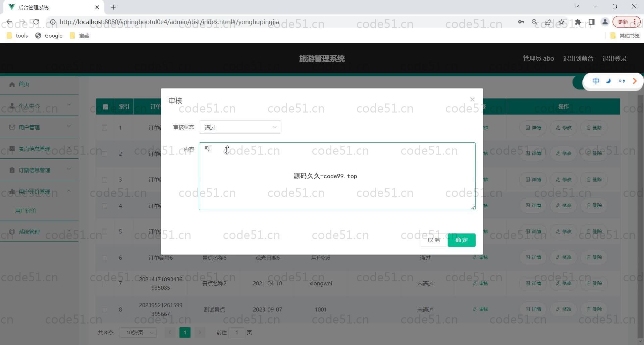Open the browser profile avatar icon
Image resolution: width=644 pixels, height=345 pixels.
click(605, 22)
